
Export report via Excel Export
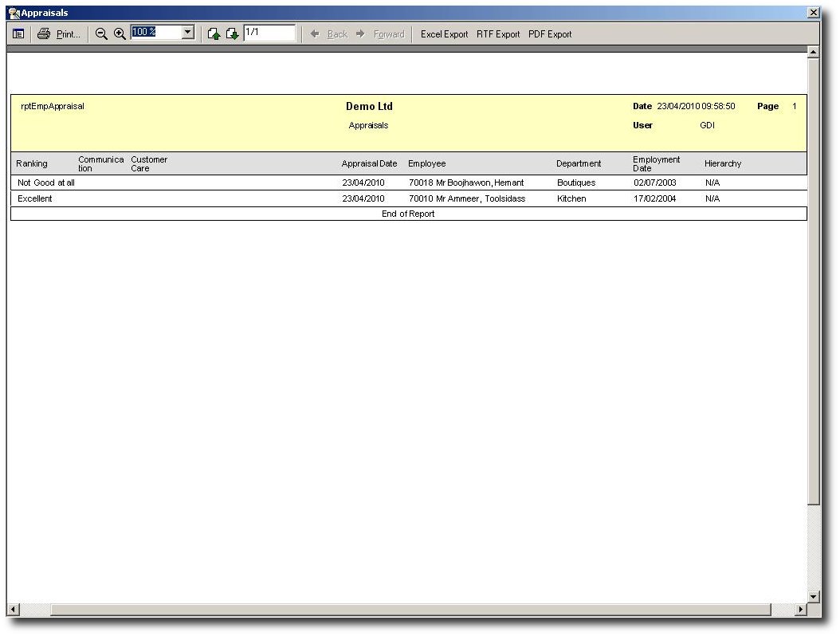[x=444, y=34]
